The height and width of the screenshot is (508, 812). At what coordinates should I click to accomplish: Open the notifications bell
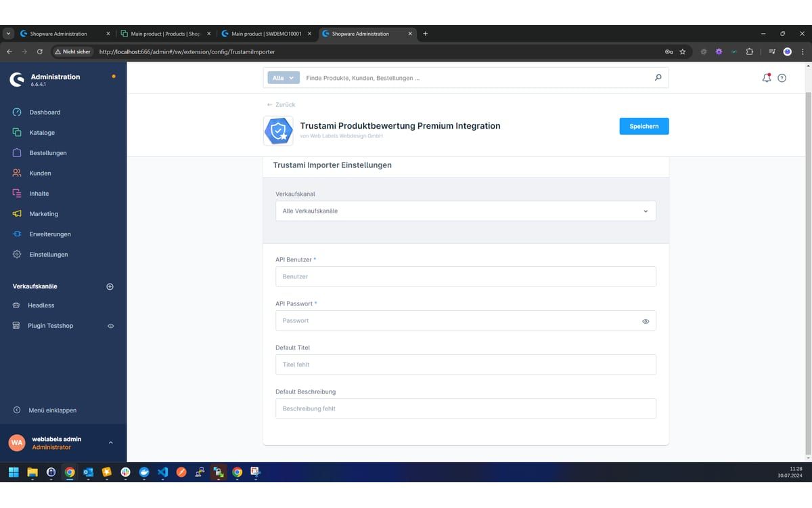click(x=767, y=78)
